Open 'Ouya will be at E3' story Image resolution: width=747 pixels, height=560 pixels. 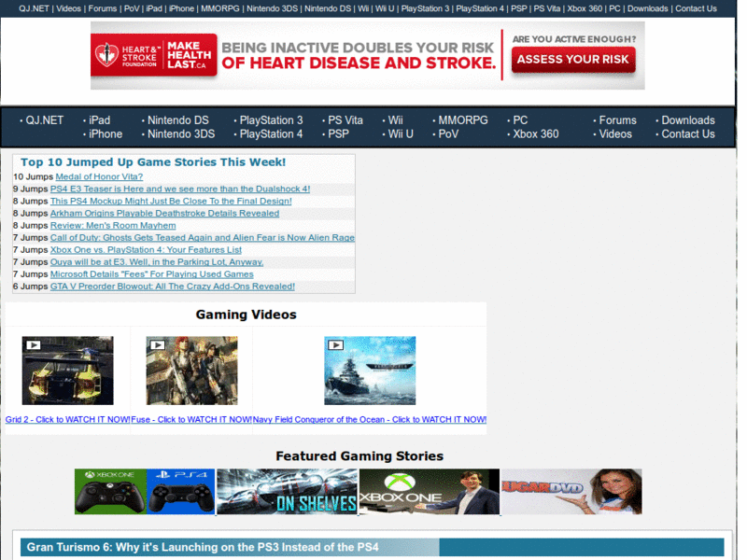click(157, 262)
